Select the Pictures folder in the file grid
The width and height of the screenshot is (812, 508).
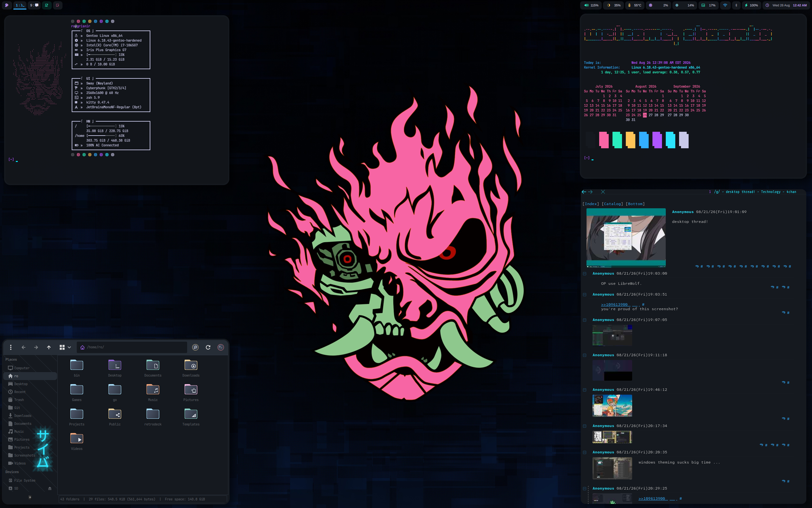(x=191, y=393)
